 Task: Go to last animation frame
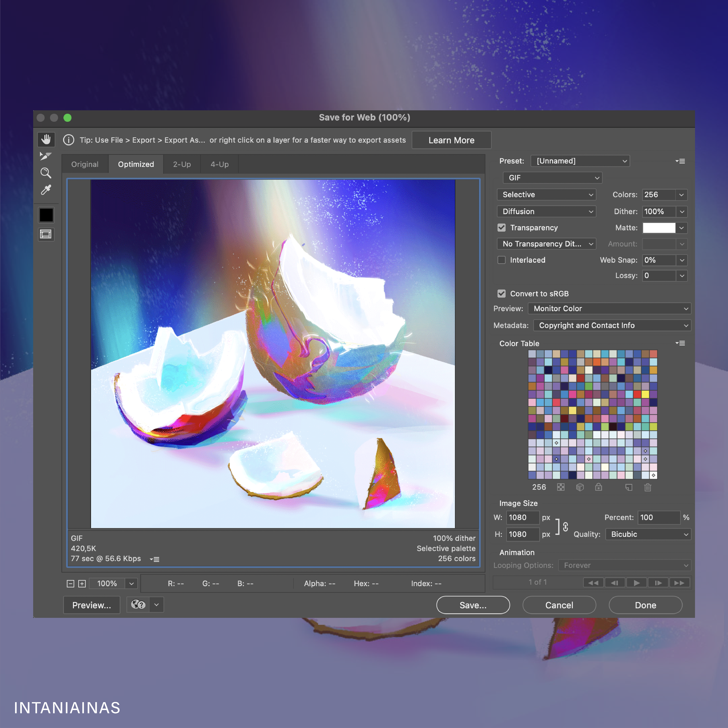pyautogui.click(x=679, y=583)
